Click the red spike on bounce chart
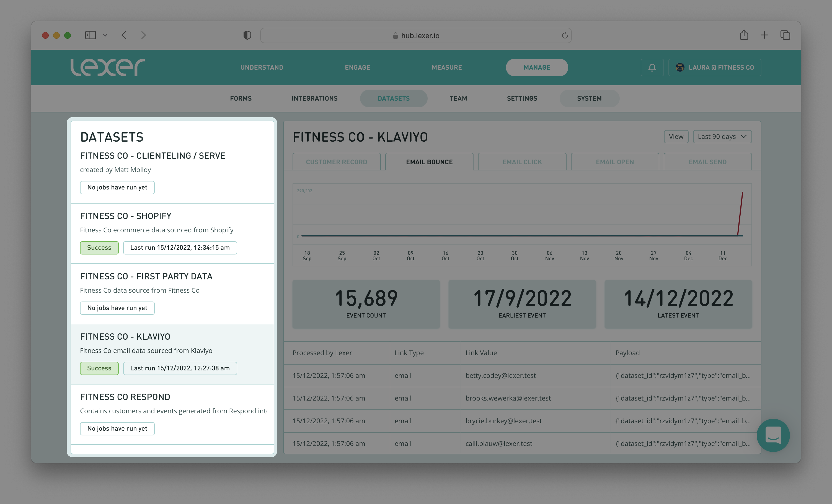 [740, 214]
